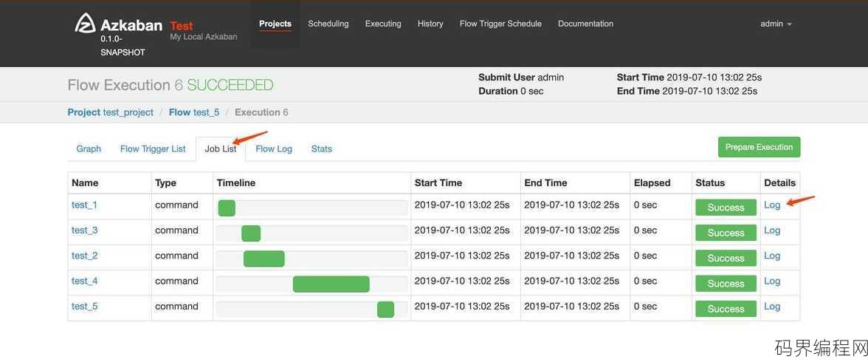Screen dimensions: 868x362
Task: Click My Local Azkaban label
Action: [x=204, y=37]
